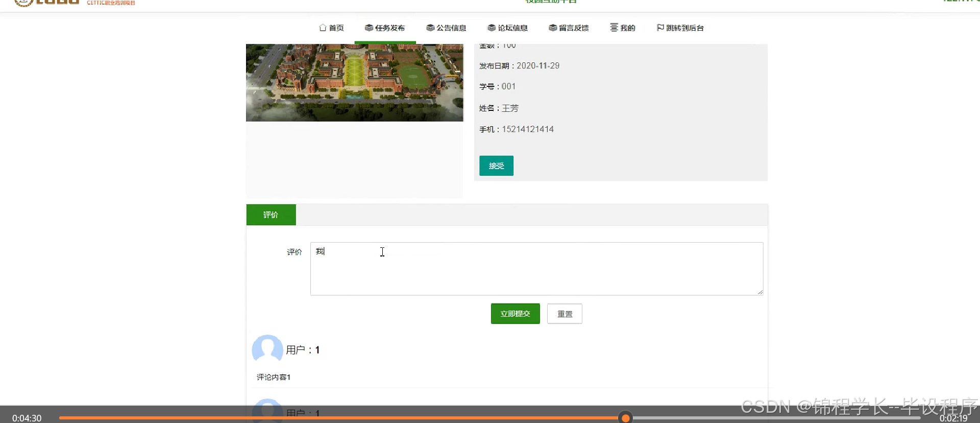Image resolution: width=980 pixels, height=423 pixels.
Task: Select the green 评价 tab
Action: [x=271, y=215]
